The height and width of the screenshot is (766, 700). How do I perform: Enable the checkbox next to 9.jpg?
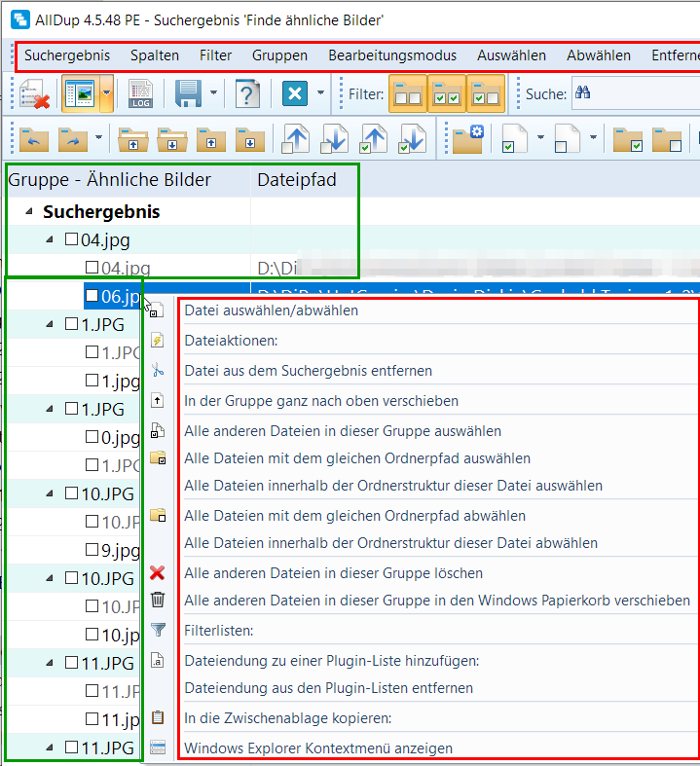92,550
